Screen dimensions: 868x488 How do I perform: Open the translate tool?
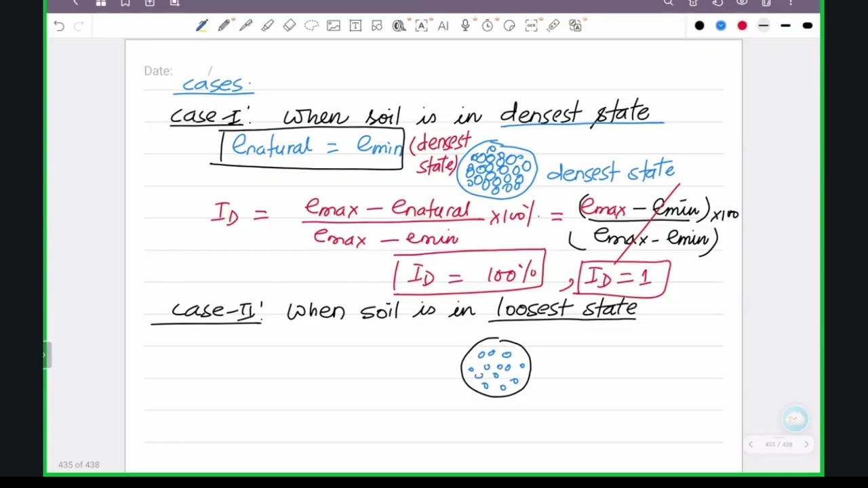click(575, 26)
